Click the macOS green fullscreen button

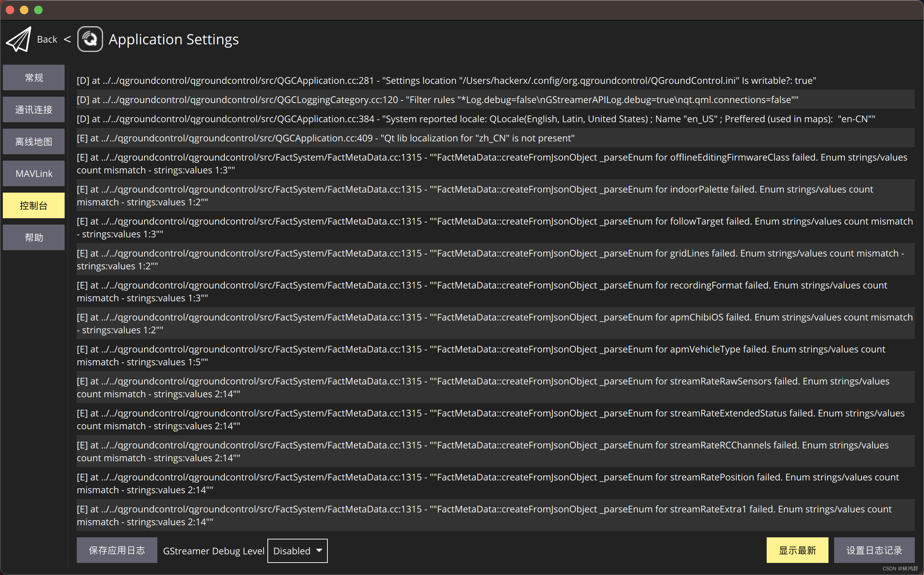(x=38, y=10)
